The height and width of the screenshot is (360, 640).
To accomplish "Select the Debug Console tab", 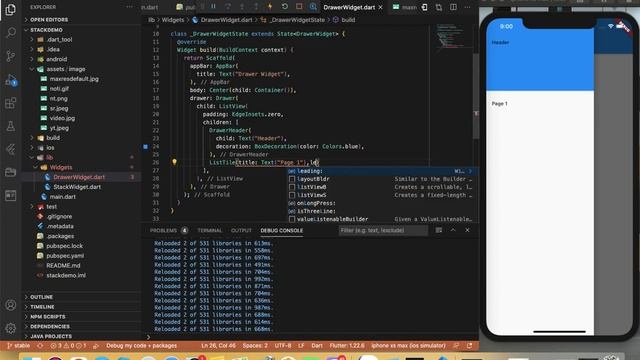I will pyautogui.click(x=282, y=230).
